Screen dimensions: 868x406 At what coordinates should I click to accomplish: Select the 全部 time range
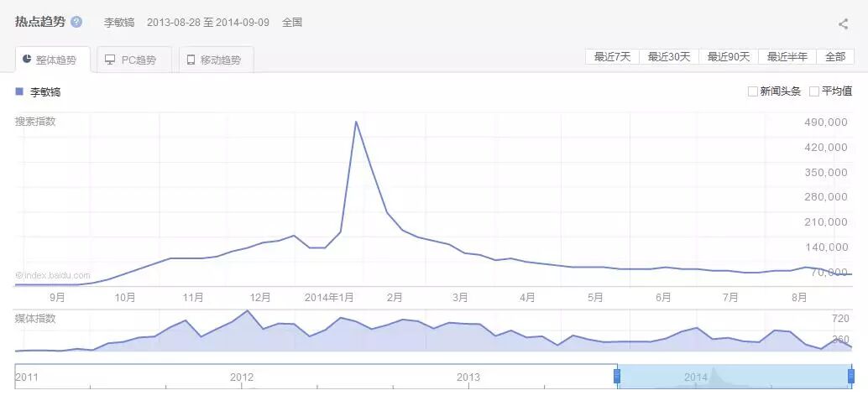point(835,56)
